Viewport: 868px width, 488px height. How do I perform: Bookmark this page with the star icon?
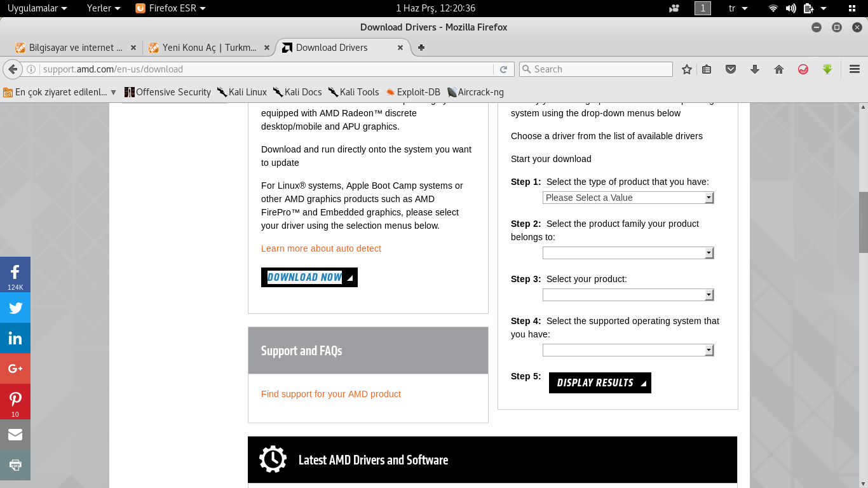pos(686,69)
